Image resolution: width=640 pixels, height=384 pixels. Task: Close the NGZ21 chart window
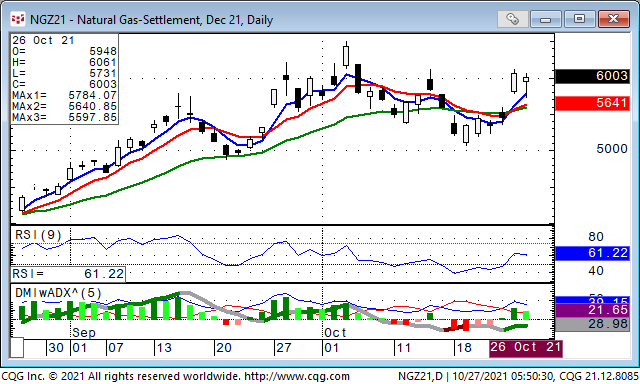613,19
